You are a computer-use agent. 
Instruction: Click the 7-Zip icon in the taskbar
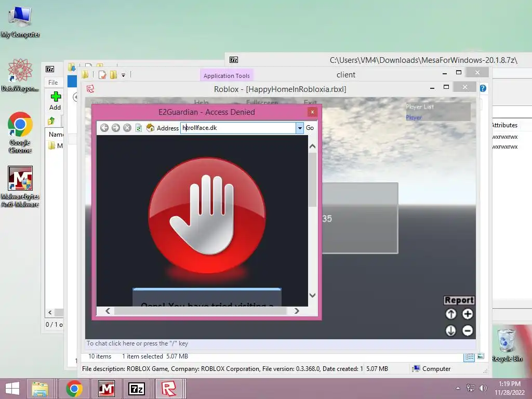pos(137,389)
